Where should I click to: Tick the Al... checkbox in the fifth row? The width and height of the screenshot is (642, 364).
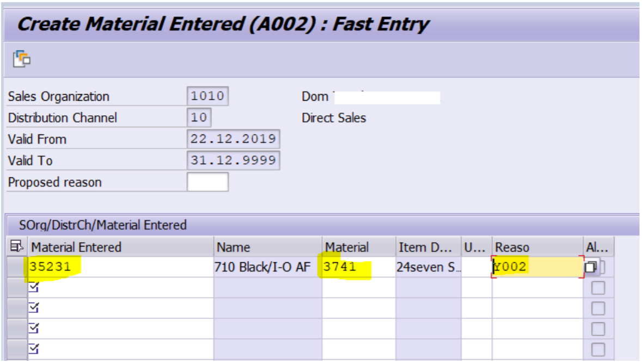click(598, 349)
